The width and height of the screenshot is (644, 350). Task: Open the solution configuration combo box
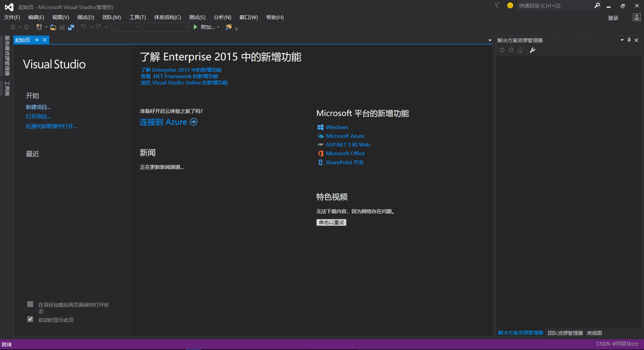(x=127, y=27)
